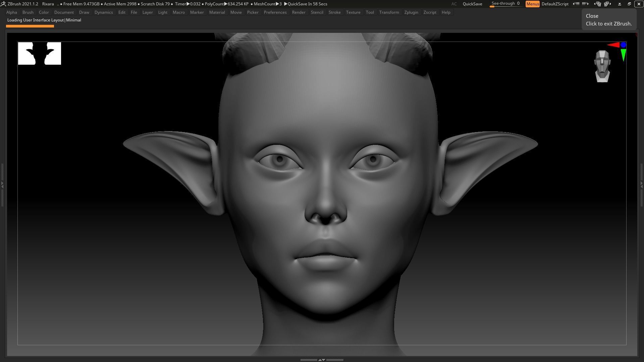Expand the bottom tray divider arrow
This screenshot has height=362, width=644.
point(322,359)
